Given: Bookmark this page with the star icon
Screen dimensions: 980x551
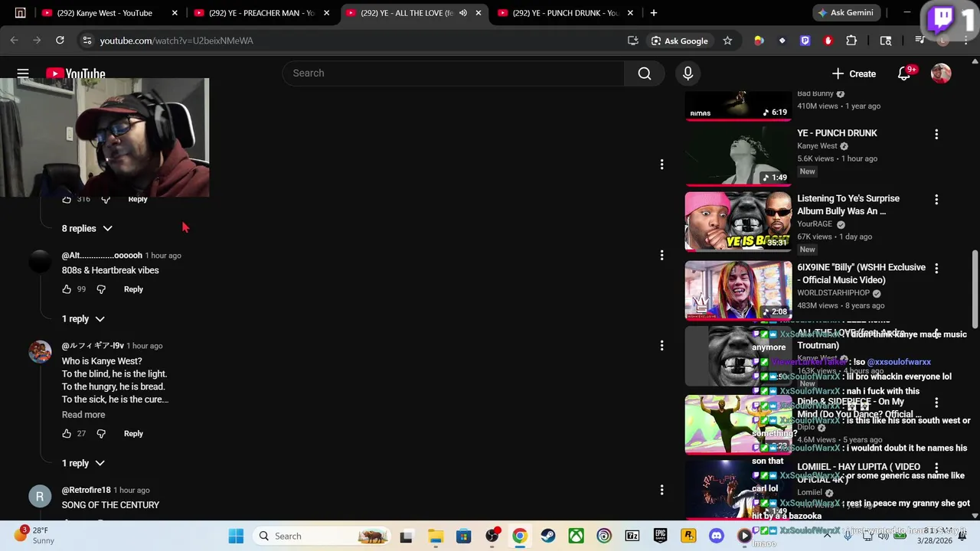Looking at the screenshot, I should (727, 41).
